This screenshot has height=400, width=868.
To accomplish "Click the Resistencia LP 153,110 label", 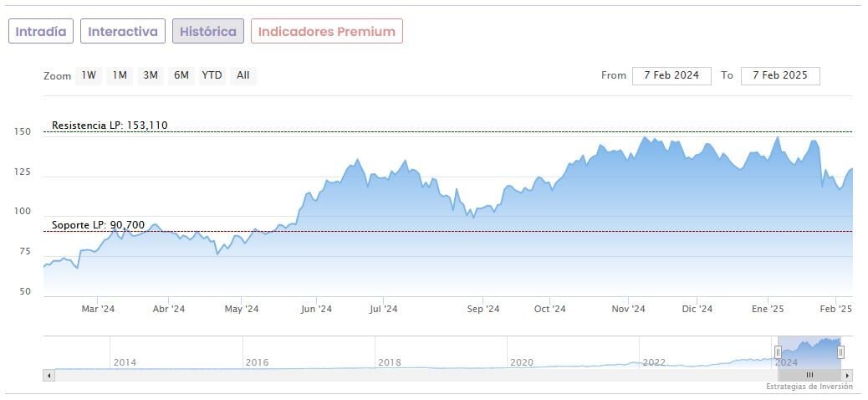I will tap(110, 126).
